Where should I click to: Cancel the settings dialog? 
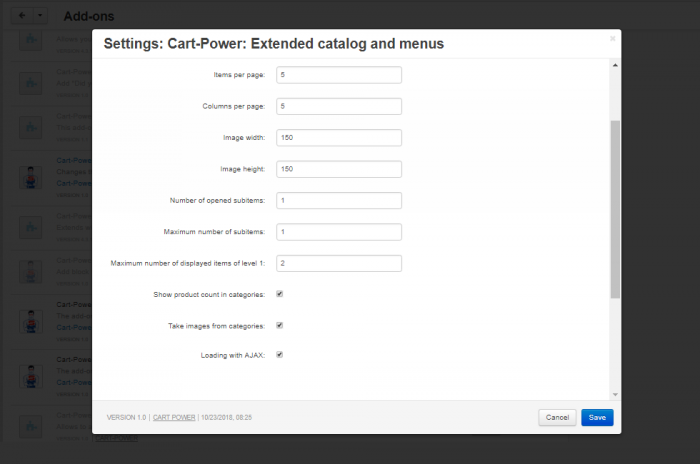(557, 418)
